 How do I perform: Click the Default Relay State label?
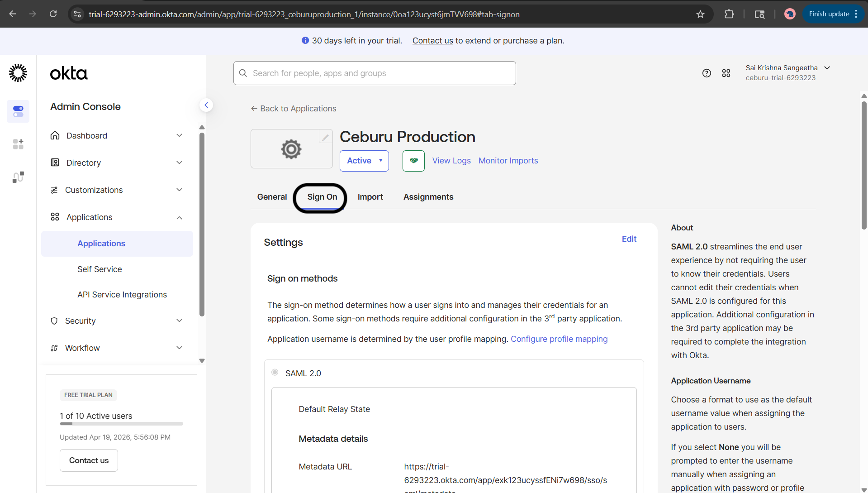[x=334, y=409]
